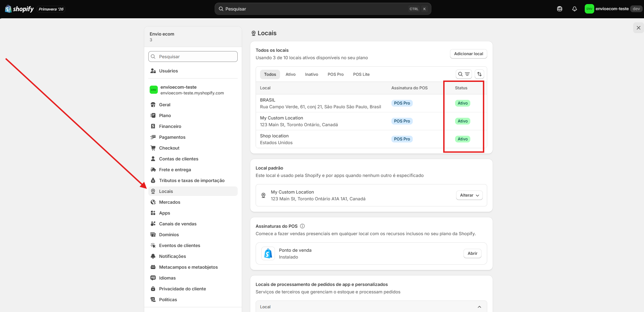Open the BRASIL location row
The height and width of the screenshot is (312, 644).
click(371, 103)
